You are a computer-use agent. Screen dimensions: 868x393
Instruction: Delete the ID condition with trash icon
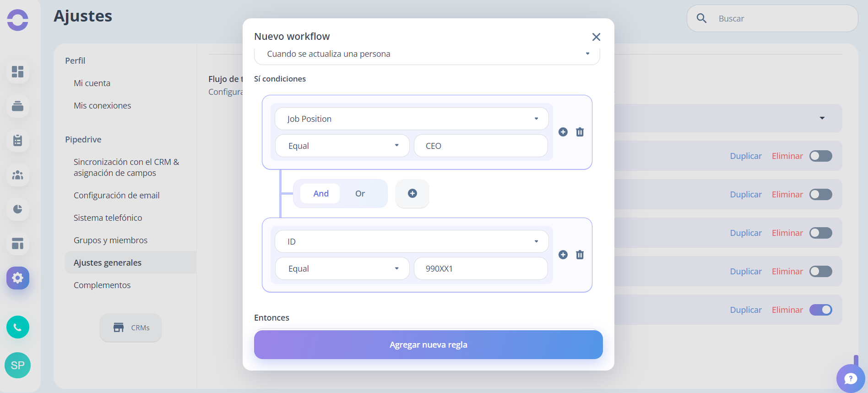[580, 255]
